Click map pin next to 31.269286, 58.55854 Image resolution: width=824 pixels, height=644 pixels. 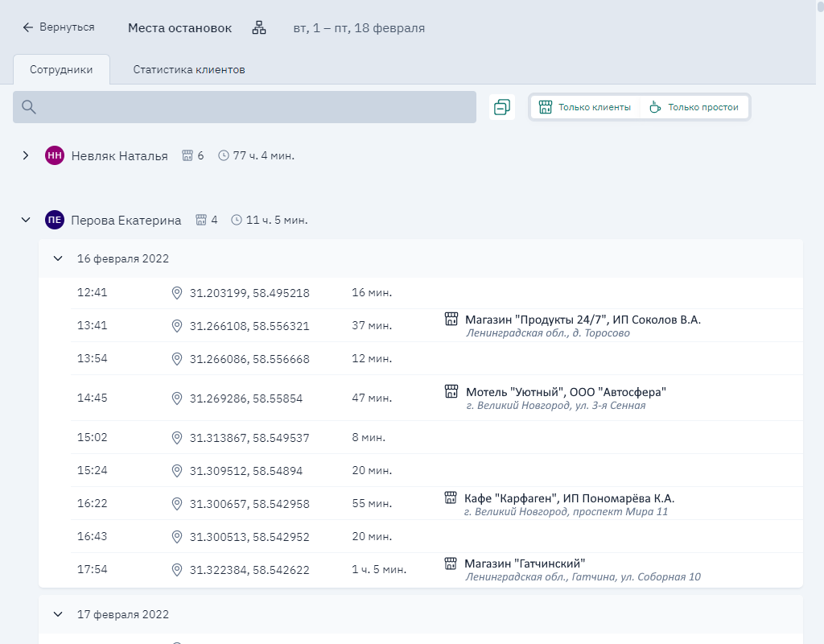point(177,398)
